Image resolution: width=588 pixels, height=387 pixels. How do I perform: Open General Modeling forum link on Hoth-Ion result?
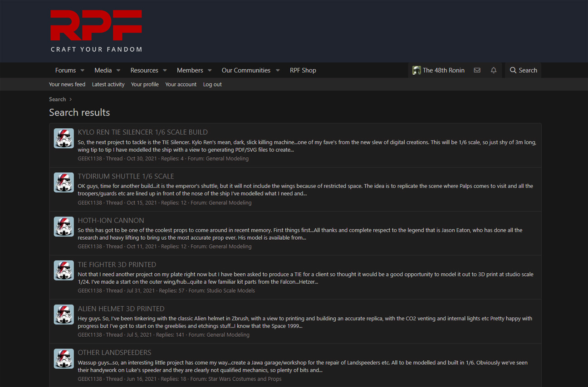pyautogui.click(x=230, y=247)
